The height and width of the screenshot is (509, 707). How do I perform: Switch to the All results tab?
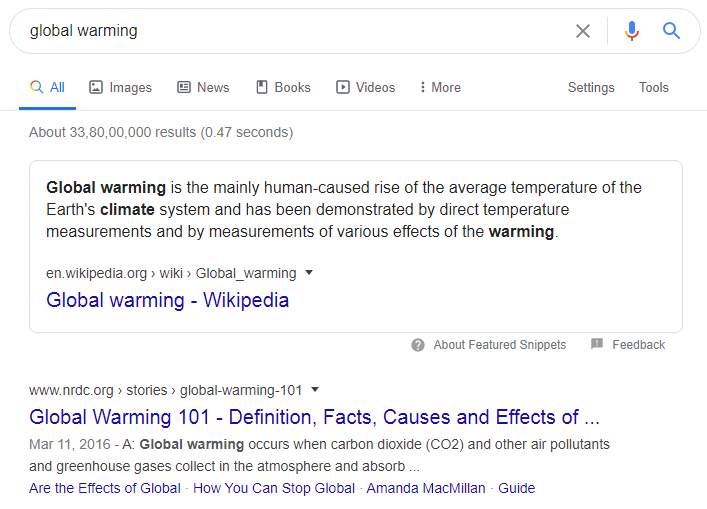pyautogui.click(x=47, y=87)
